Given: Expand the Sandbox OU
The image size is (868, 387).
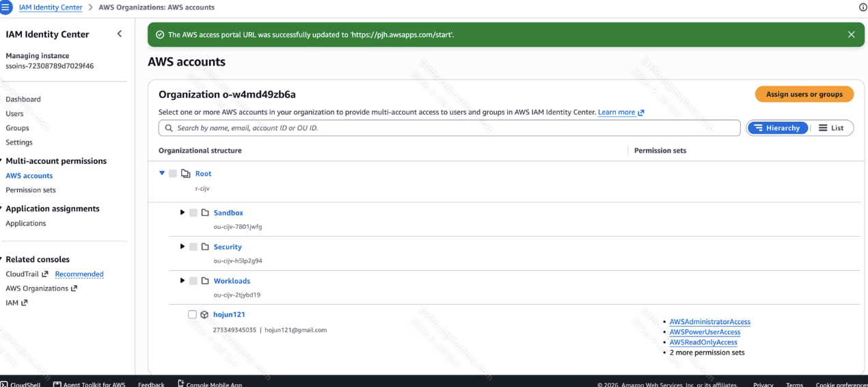Looking at the screenshot, I should coord(182,212).
